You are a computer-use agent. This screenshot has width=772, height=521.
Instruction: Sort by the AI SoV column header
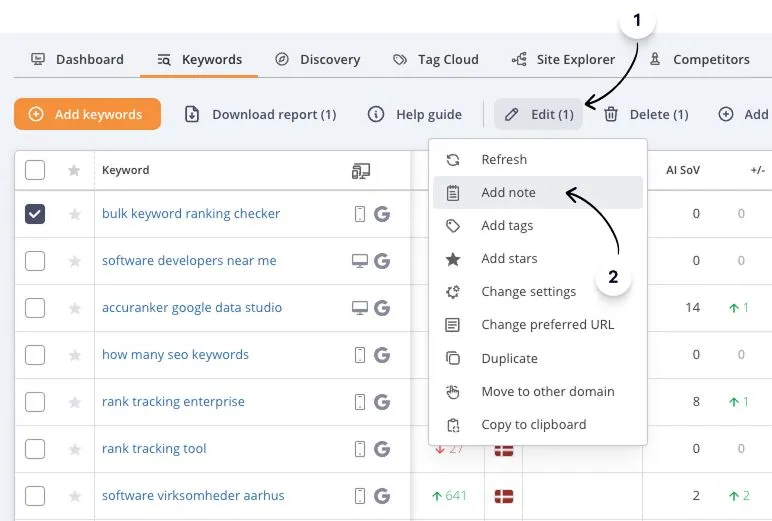click(683, 170)
